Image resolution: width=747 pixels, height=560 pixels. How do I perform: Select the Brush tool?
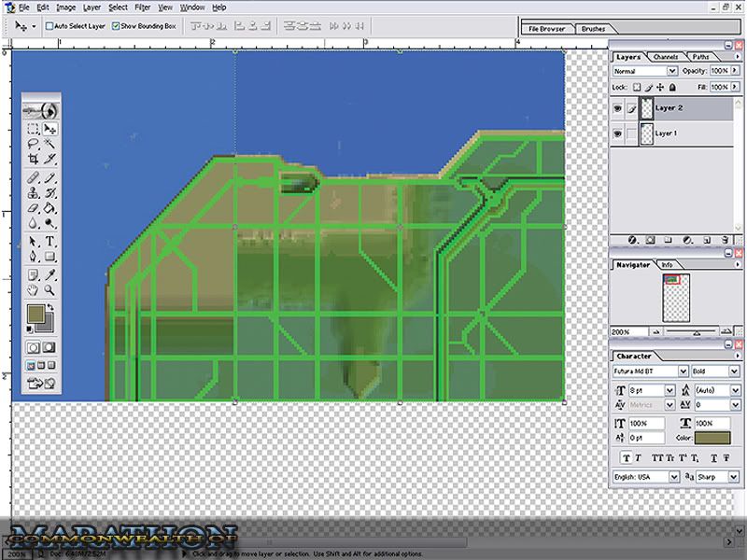point(49,178)
